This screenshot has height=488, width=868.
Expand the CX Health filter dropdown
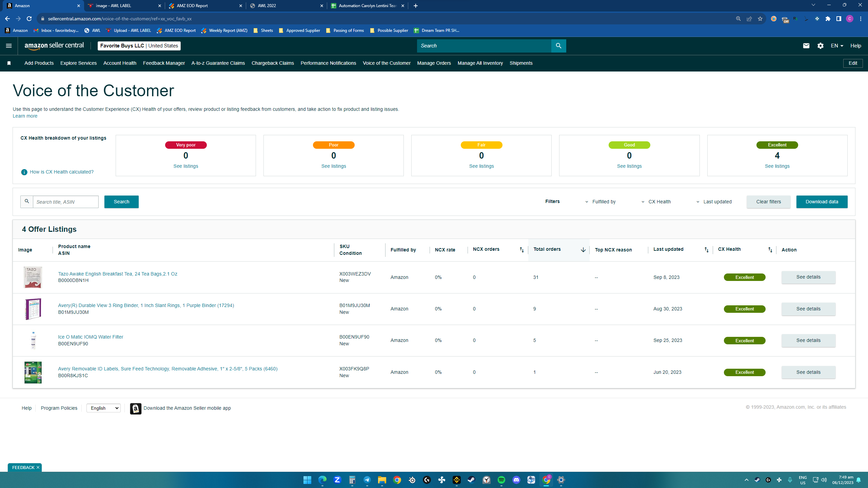[x=656, y=202]
